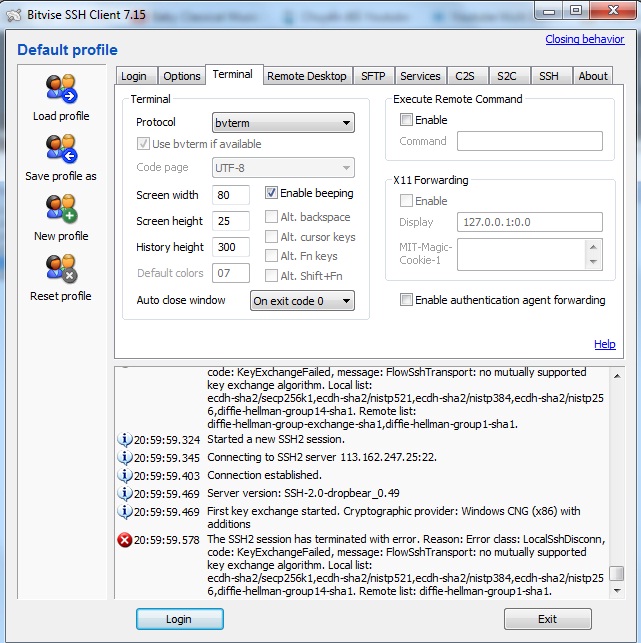This screenshot has height=643, width=641.
Task: Click MIT-Magic-Cookie scroll up arrow
Action: point(593,247)
